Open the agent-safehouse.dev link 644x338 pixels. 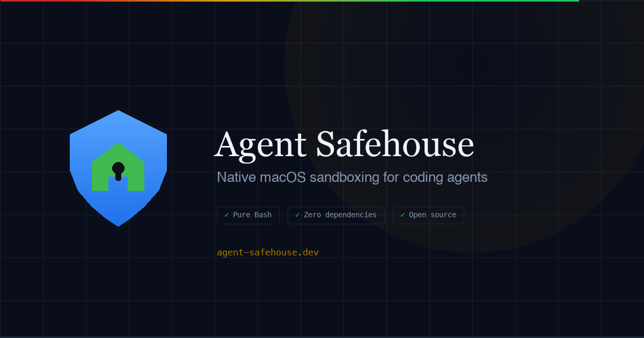pos(267,252)
